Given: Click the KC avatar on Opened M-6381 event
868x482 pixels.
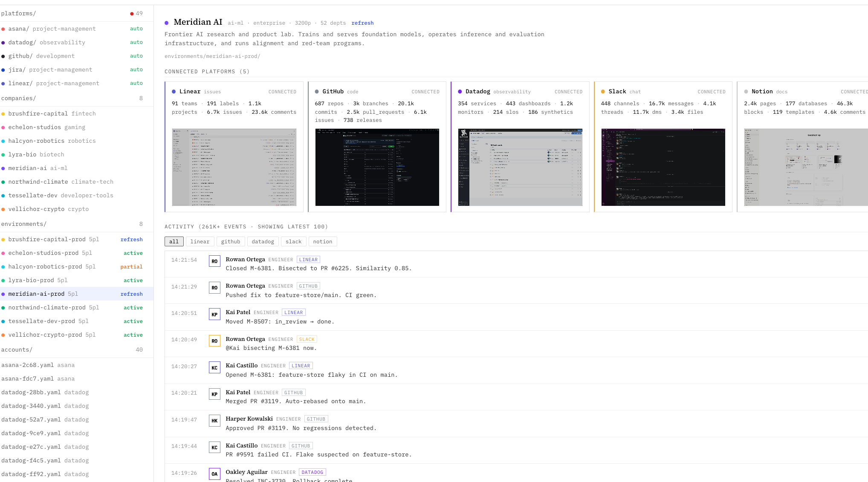Looking at the screenshot, I should click(214, 367).
